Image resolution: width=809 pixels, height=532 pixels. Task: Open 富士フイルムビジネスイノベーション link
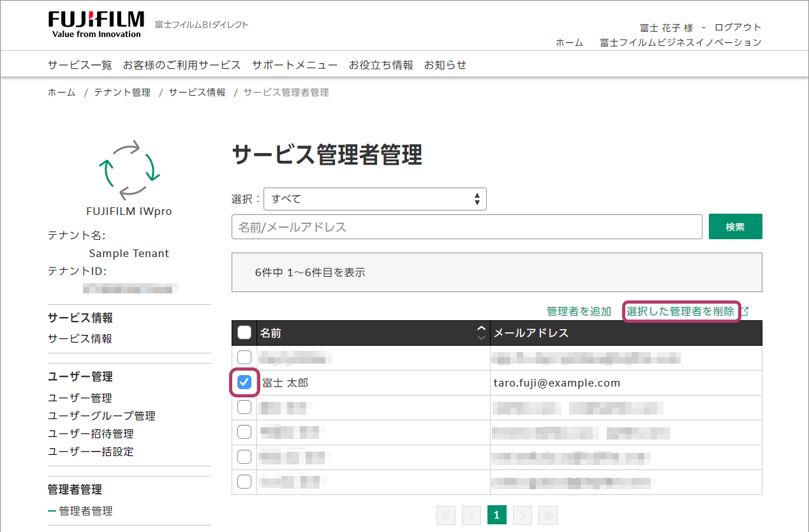681,43
